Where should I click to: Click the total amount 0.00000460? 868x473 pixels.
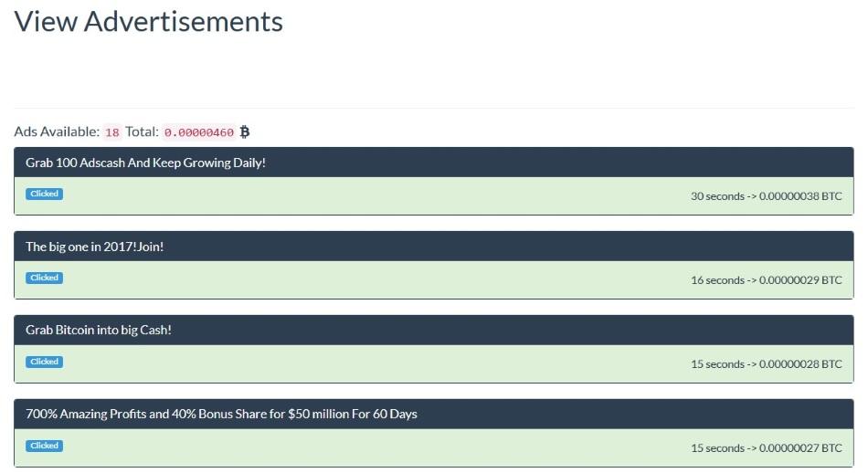pos(199,132)
